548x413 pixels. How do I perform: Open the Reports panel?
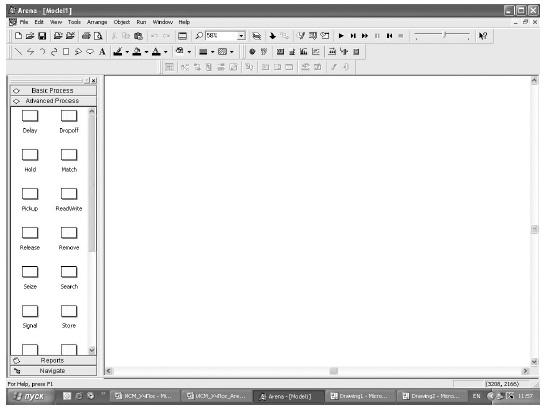[x=53, y=361]
